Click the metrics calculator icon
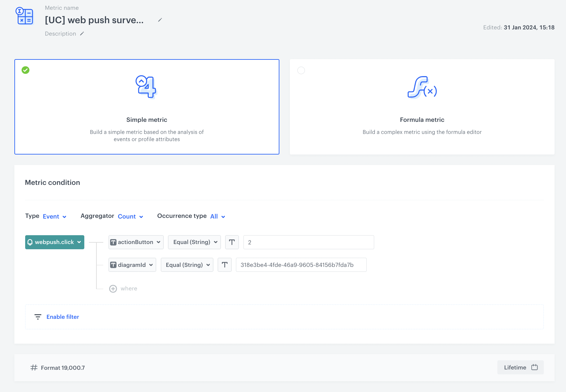 [x=25, y=16]
